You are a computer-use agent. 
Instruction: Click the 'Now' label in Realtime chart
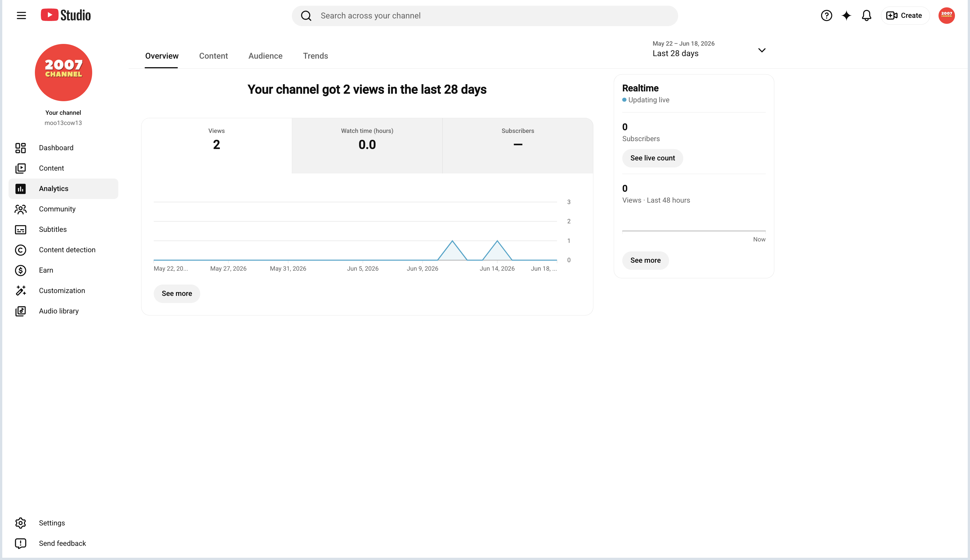(759, 239)
